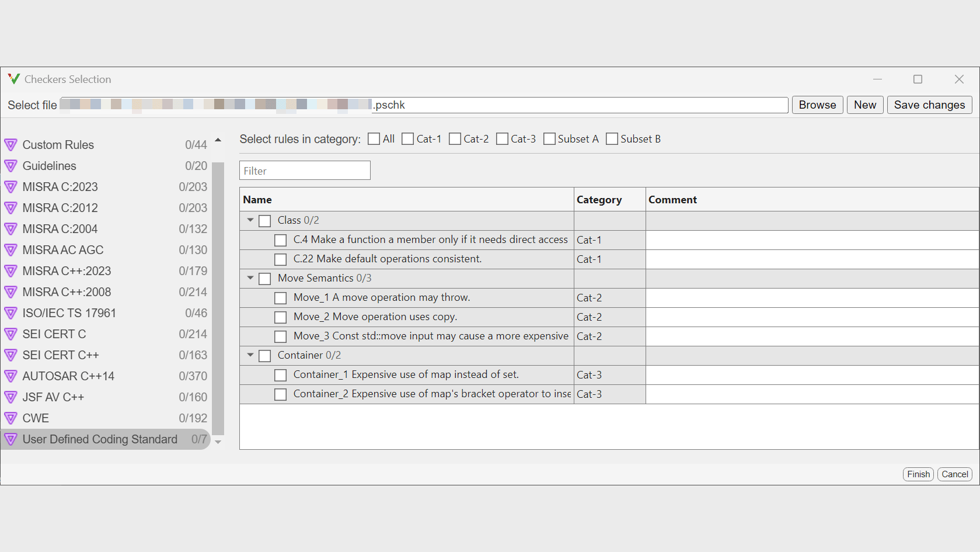Collapse the Class rule group
Image resolution: width=980 pixels, height=552 pixels.
click(250, 220)
